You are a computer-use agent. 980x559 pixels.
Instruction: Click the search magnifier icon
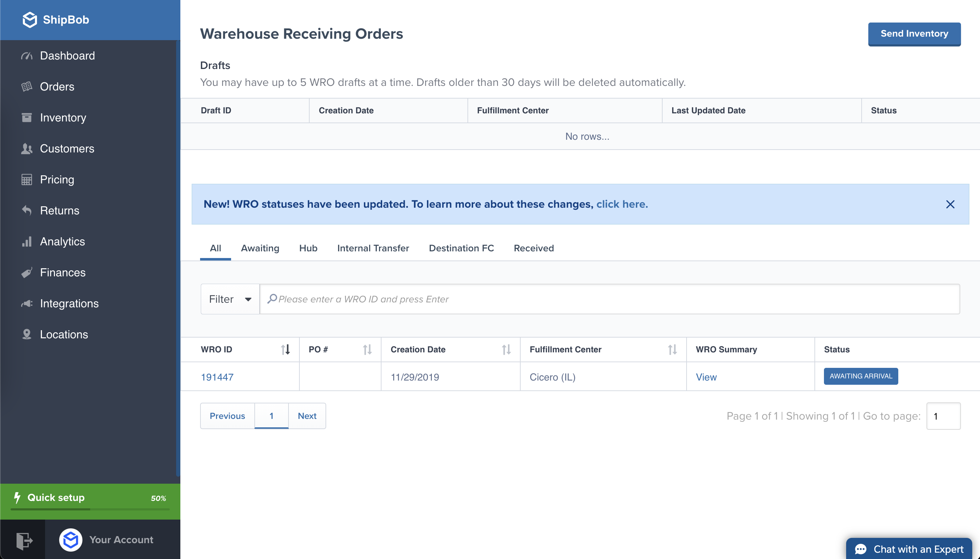(x=272, y=299)
